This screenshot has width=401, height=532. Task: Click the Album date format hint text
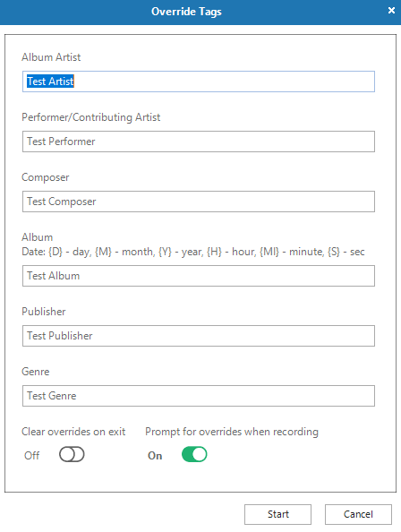tap(193, 252)
